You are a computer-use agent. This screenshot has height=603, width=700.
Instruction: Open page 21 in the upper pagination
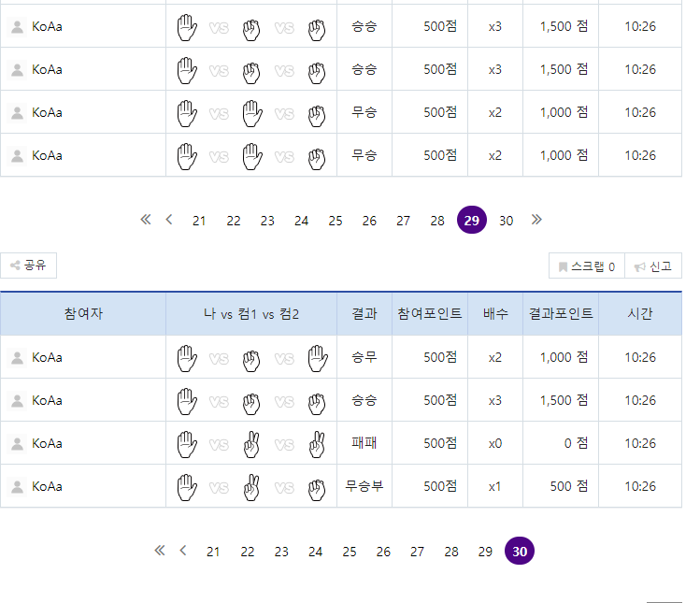[199, 221]
